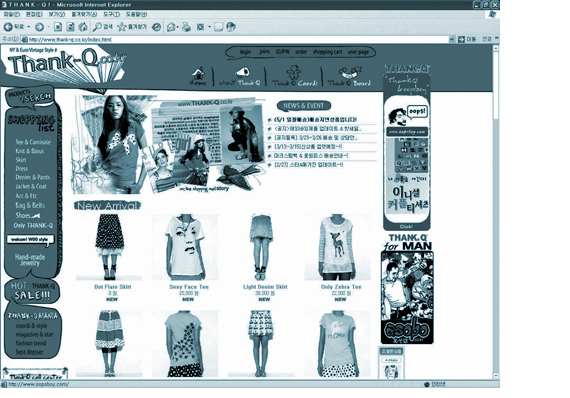The image size is (570, 398).
Task: Click the order link
Action: tap(301, 52)
